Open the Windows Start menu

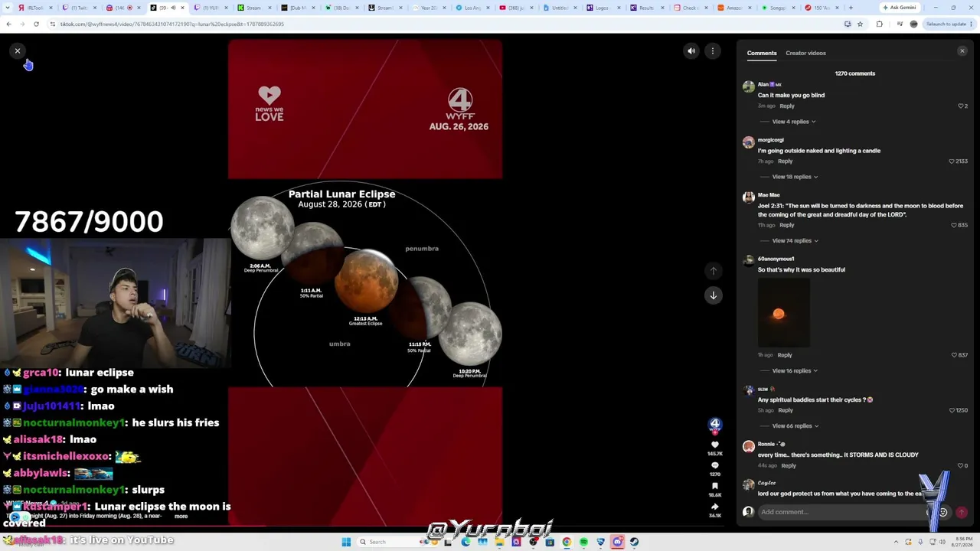[346, 542]
